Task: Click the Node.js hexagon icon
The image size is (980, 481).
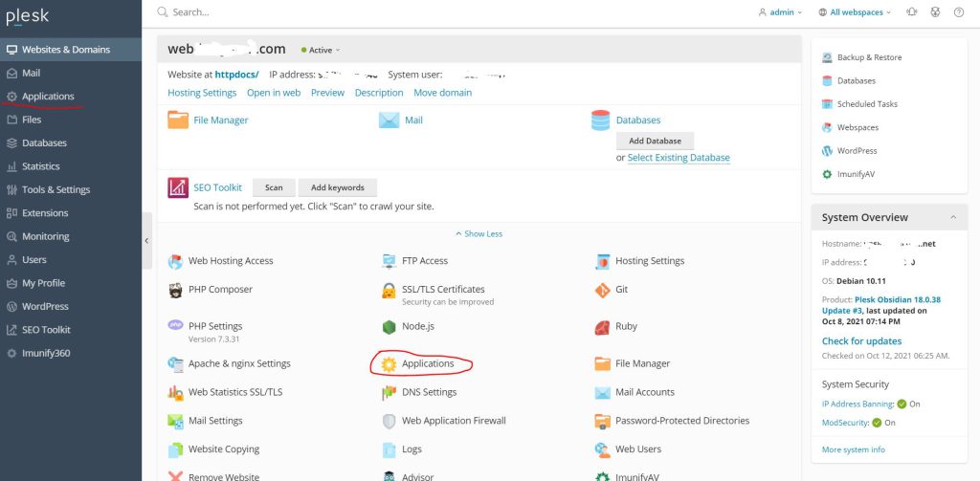Action: [390, 327]
